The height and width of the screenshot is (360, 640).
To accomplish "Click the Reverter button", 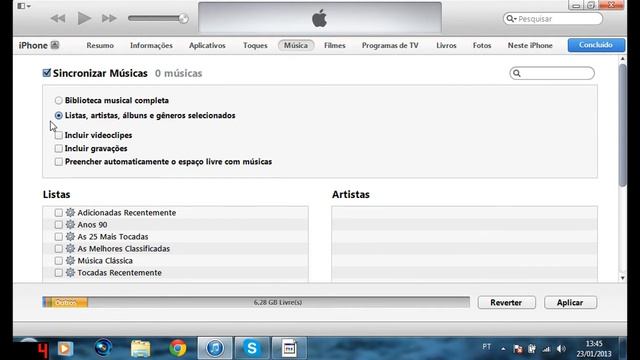I will pos(506,302).
